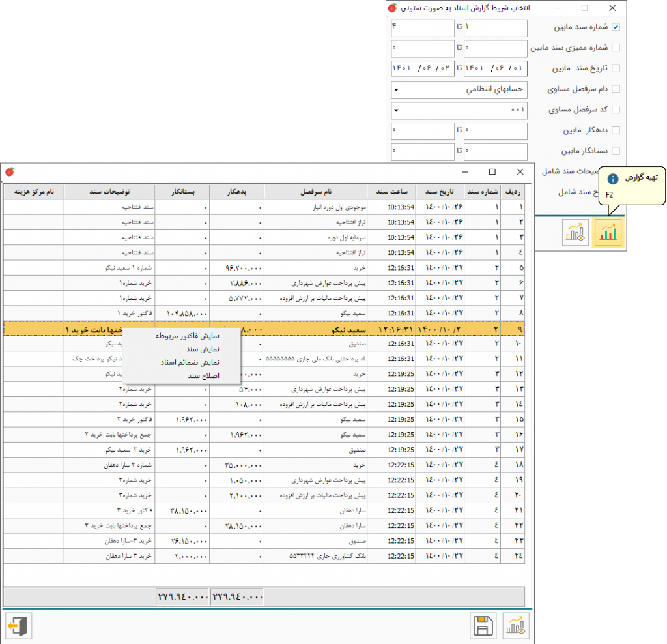
Task: Click the tomato app icon in the report window title bar
Action: [10, 172]
